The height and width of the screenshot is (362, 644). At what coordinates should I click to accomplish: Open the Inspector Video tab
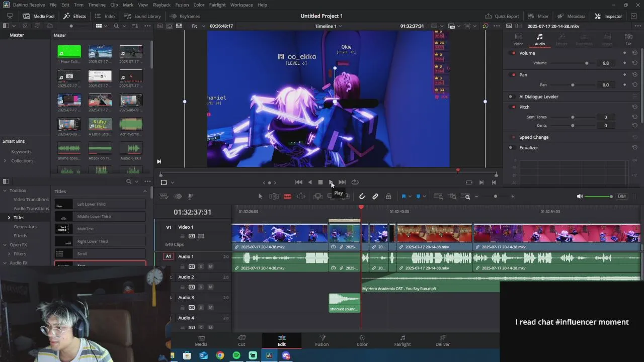[x=518, y=39]
